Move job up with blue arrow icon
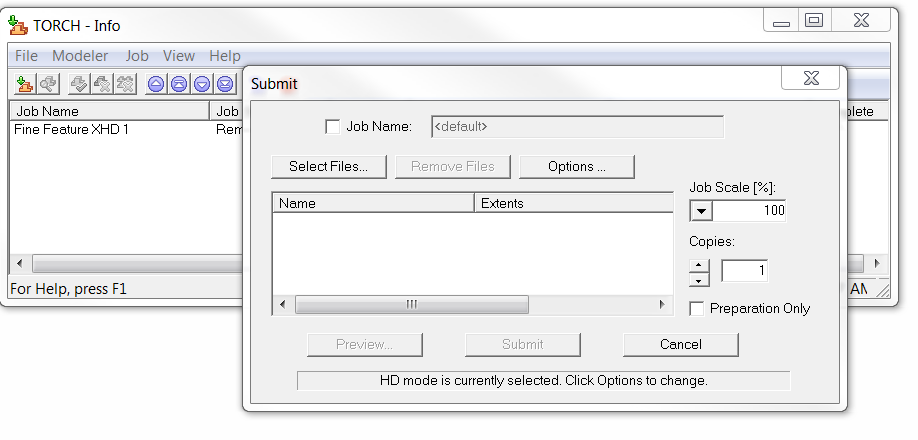 pos(156,85)
